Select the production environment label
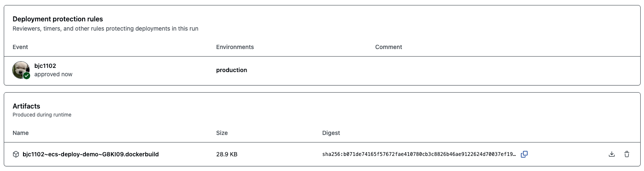The height and width of the screenshot is (171, 644). point(232,70)
